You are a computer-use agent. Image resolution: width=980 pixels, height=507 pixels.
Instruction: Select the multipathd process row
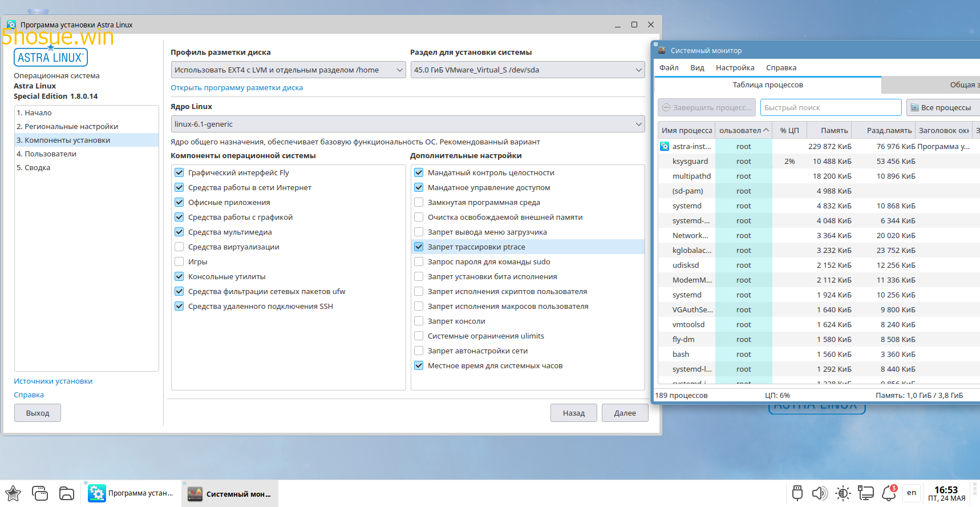coord(819,176)
